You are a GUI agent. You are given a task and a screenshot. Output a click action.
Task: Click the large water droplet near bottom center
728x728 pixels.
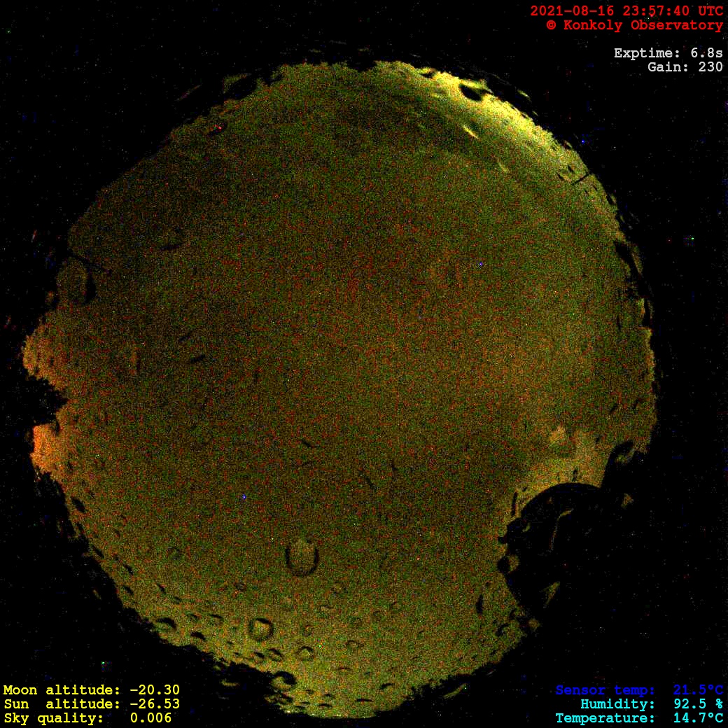click(x=302, y=558)
